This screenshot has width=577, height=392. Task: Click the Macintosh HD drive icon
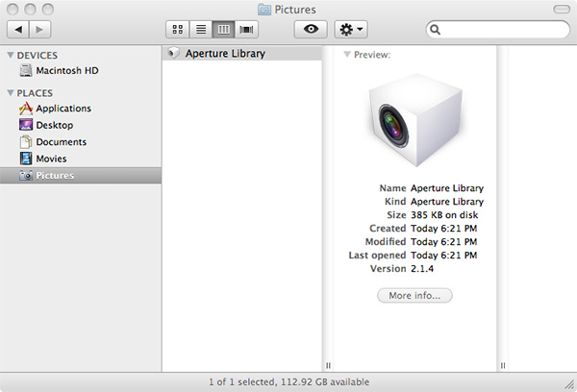coord(26,70)
